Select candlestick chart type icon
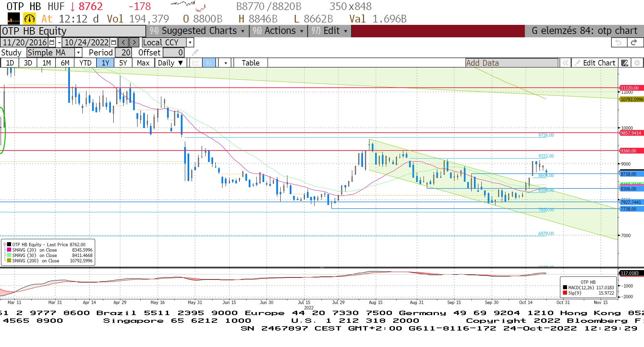Image resolution: width=644 pixels, height=347 pixels. pos(209,63)
